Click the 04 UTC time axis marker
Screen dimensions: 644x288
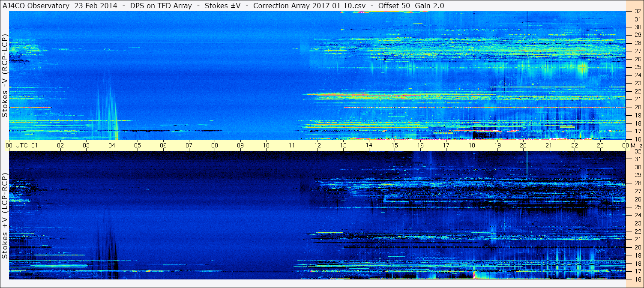point(111,145)
